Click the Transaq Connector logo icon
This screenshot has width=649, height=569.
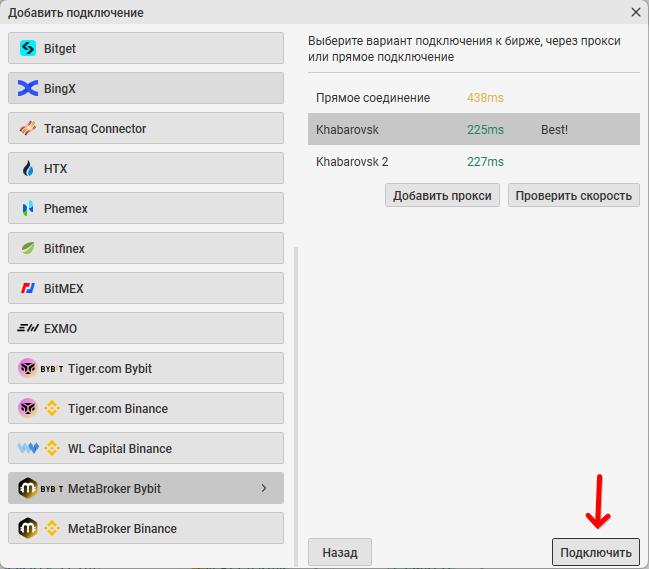tap(28, 128)
